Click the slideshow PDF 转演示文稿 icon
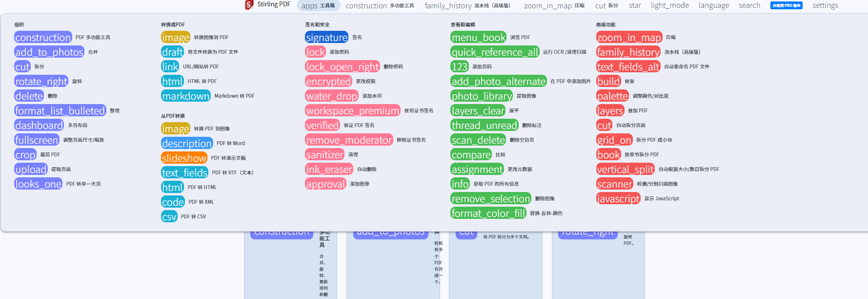Image resolution: width=868 pixels, height=299 pixels. tap(184, 158)
